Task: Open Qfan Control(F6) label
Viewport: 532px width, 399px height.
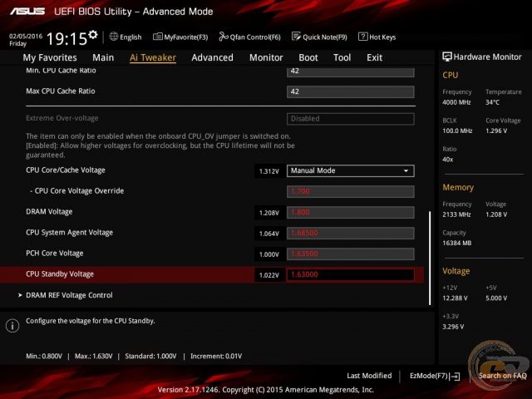Action: [x=255, y=37]
